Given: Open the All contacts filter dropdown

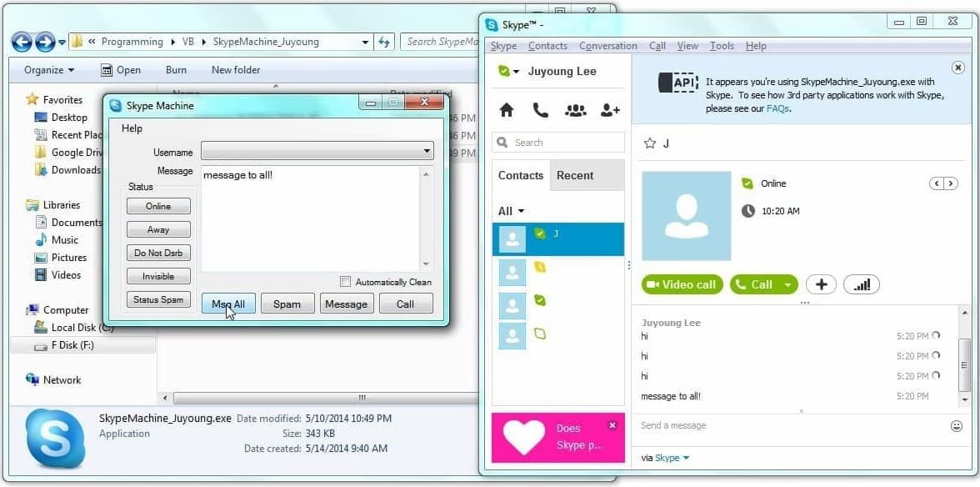Looking at the screenshot, I should (x=511, y=211).
